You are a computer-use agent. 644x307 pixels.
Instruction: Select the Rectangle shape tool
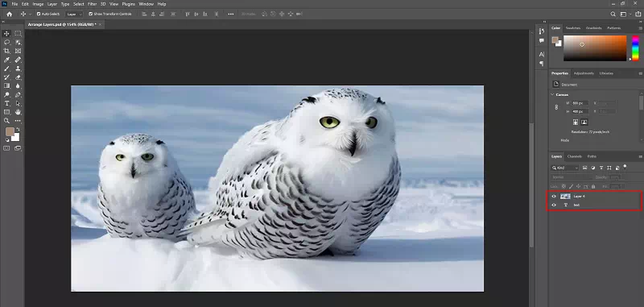pyautogui.click(x=6, y=112)
